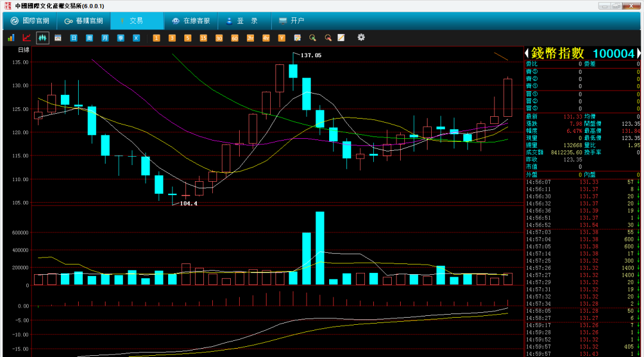The height and width of the screenshot is (357, 644).
Task: Click the 137.05 high price label
Action: coord(311,55)
